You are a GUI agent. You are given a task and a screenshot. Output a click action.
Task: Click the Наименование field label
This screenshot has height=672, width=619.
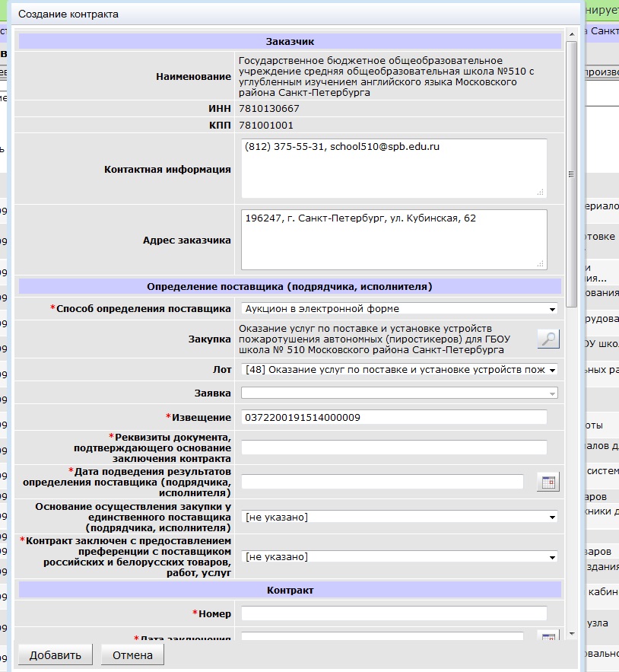click(x=193, y=76)
